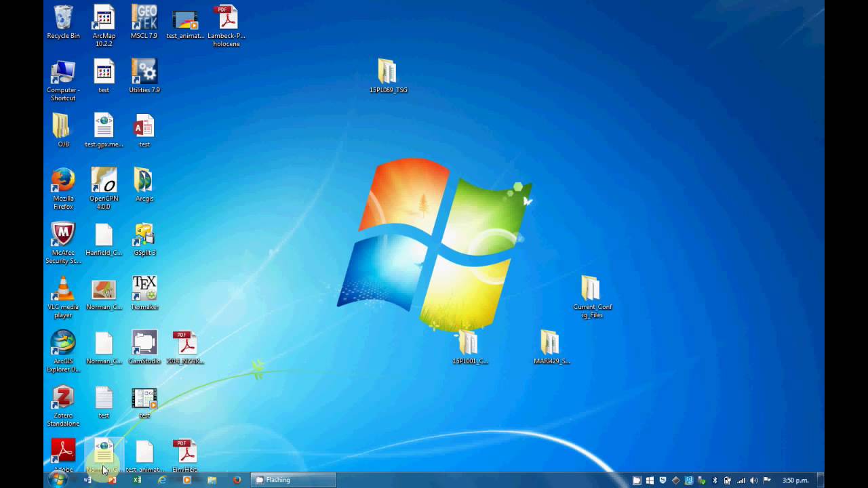Open MSCL 7.9 Geotek shortcut
Screen dimensions: 868x488
[x=144, y=22]
